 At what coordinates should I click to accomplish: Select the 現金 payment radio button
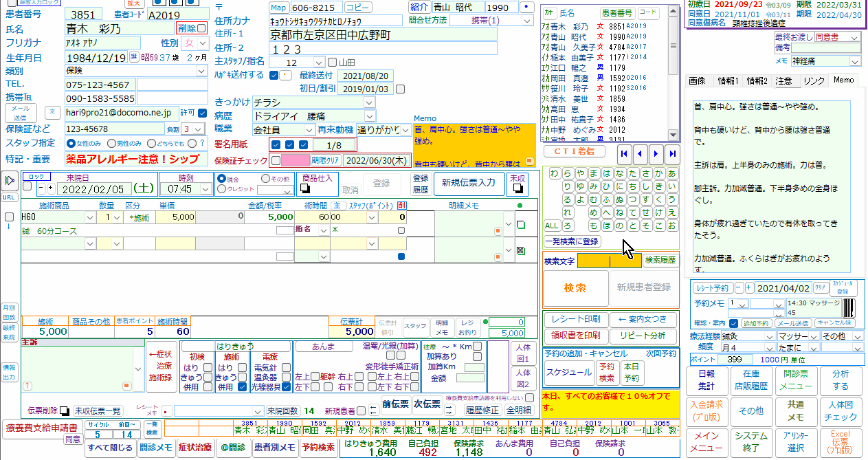pyautogui.click(x=222, y=178)
